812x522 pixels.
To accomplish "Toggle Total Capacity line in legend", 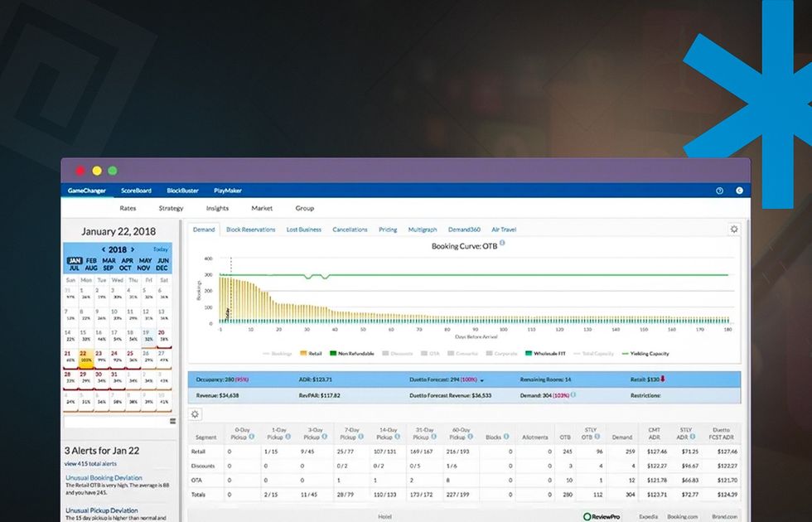I will [593, 354].
